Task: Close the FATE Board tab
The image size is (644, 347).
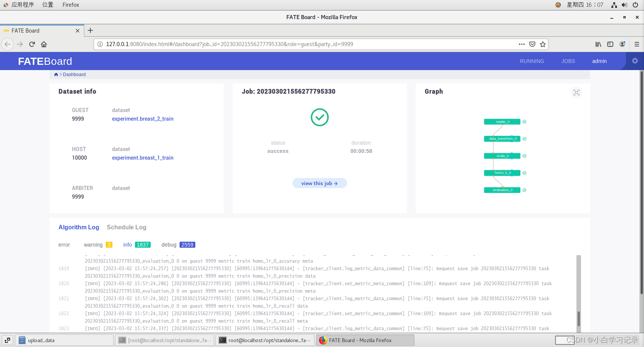Action: [78, 31]
